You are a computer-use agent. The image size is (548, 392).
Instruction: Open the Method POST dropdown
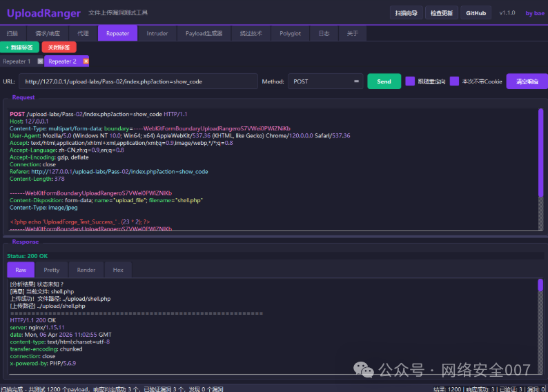[x=325, y=81]
